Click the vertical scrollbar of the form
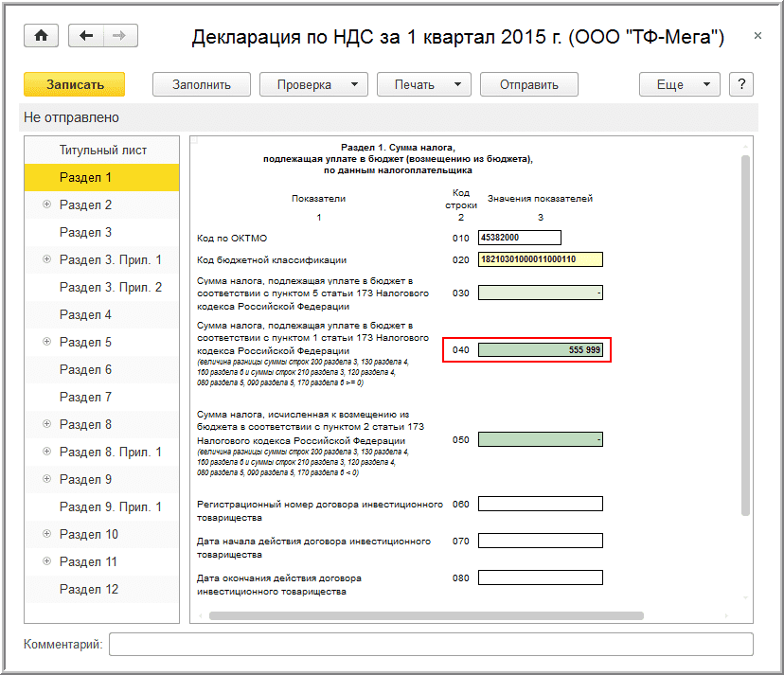Image resolution: width=784 pixels, height=675 pixels. (x=745, y=335)
